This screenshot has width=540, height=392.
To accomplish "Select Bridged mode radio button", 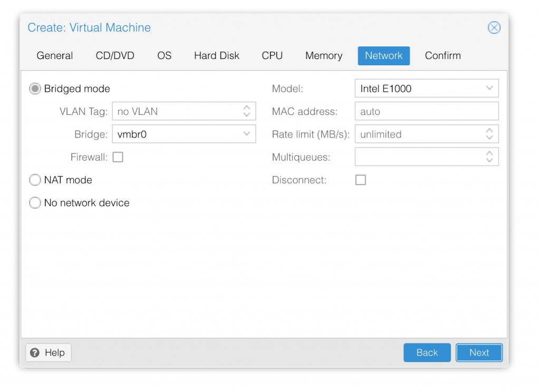I will pos(35,89).
